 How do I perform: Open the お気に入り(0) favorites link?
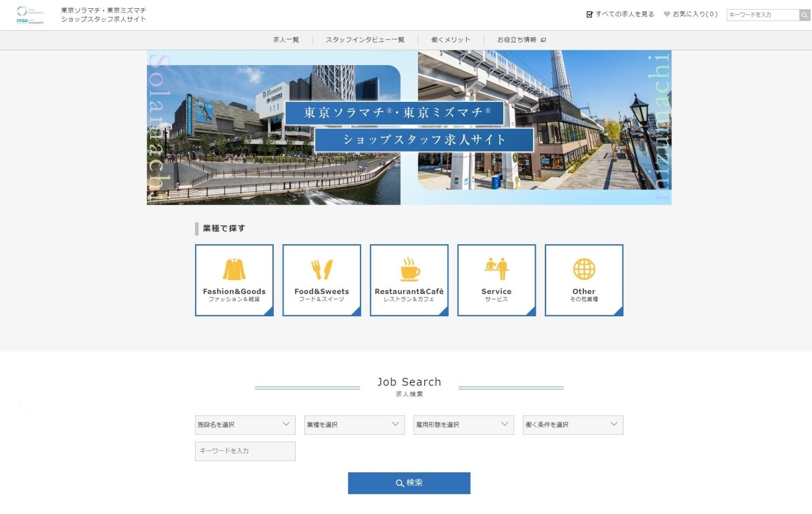(x=695, y=14)
